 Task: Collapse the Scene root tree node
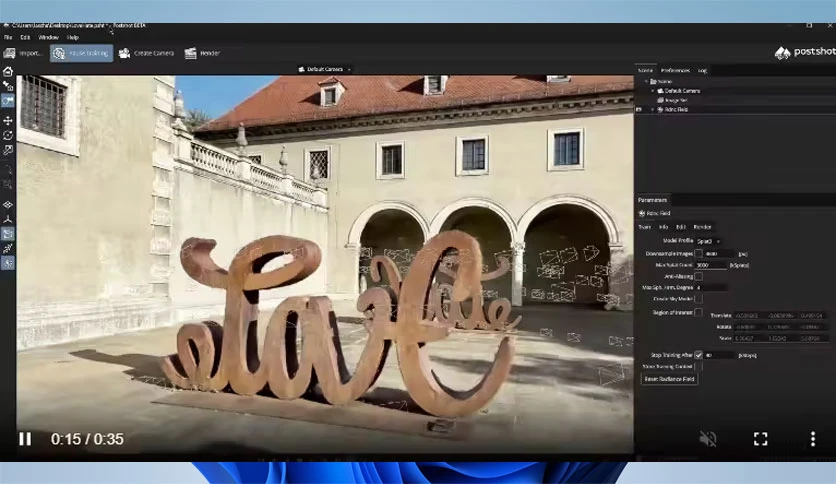(647, 82)
